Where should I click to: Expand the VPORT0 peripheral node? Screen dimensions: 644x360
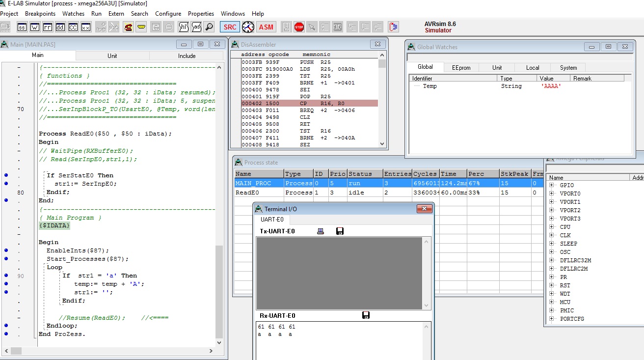point(552,194)
